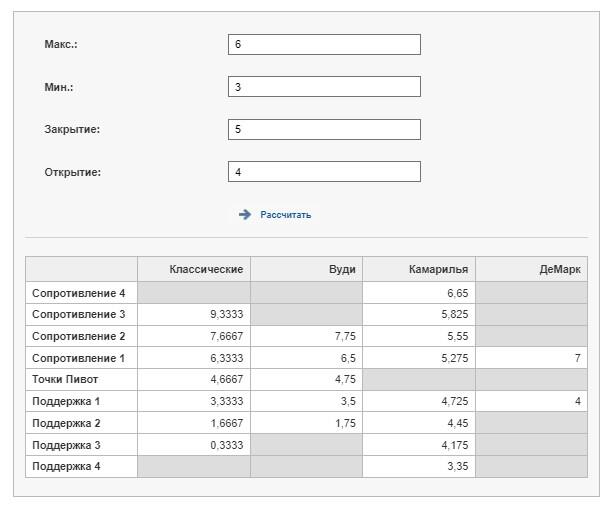
Task: Click the 1,75 Вуди value
Action: [345, 423]
